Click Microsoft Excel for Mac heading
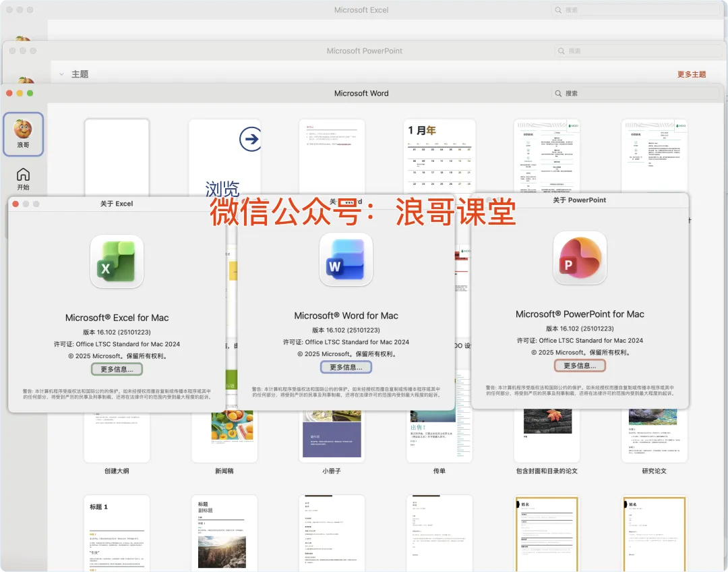Screen dimensions: 728x572 [x=117, y=318]
